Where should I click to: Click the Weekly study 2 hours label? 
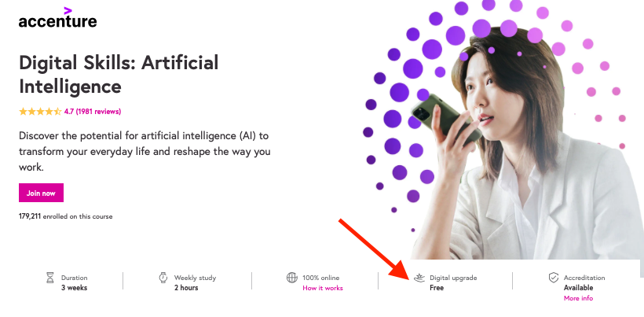pyautogui.click(x=195, y=283)
